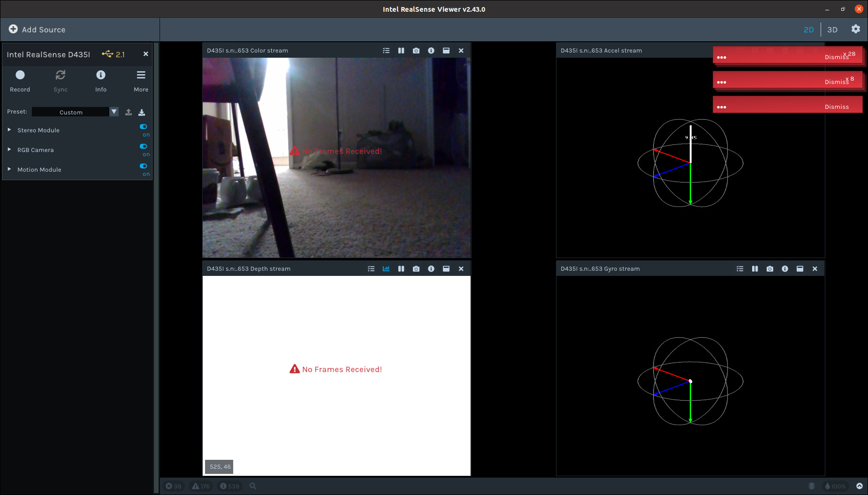Minimize the Depth stream window

[x=446, y=269]
